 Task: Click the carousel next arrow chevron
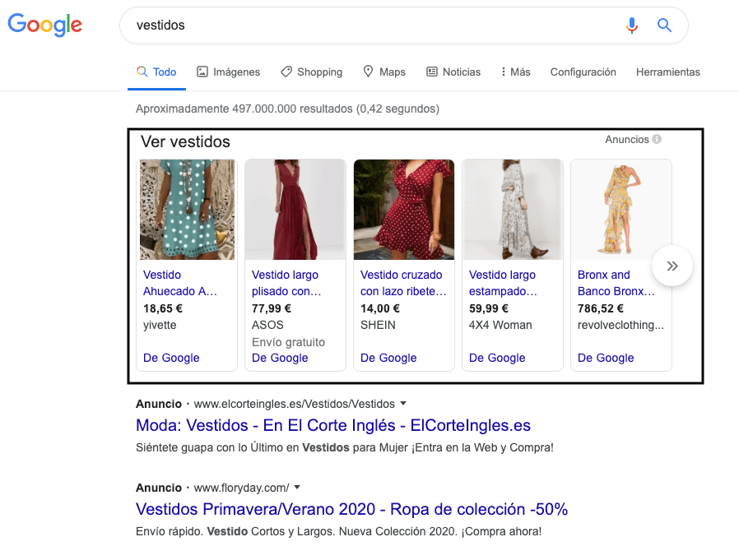tap(672, 266)
